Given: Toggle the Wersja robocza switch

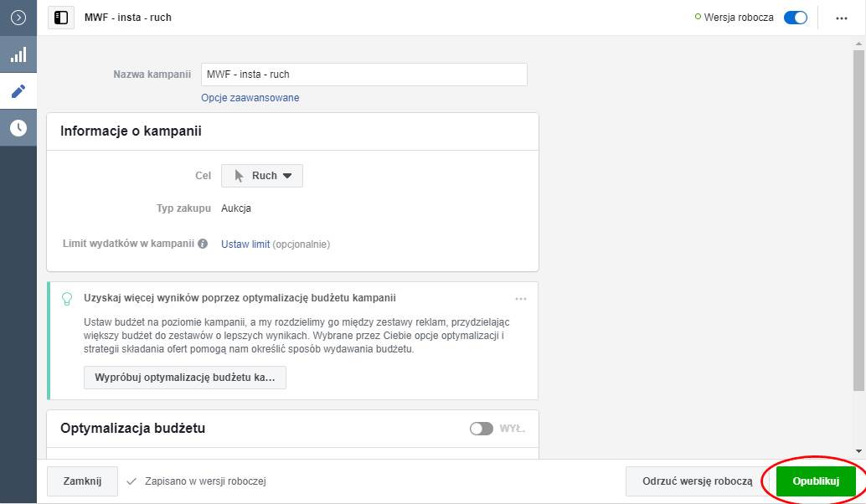Looking at the screenshot, I should click(795, 18).
